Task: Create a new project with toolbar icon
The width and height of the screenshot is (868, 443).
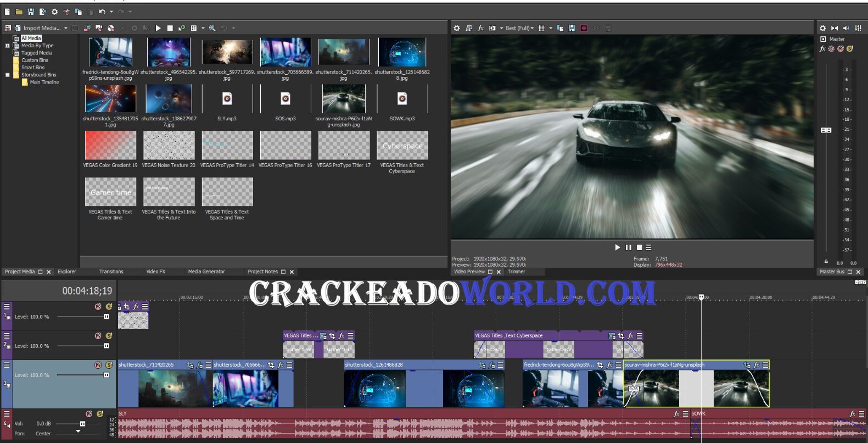Action: pyautogui.click(x=7, y=12)
